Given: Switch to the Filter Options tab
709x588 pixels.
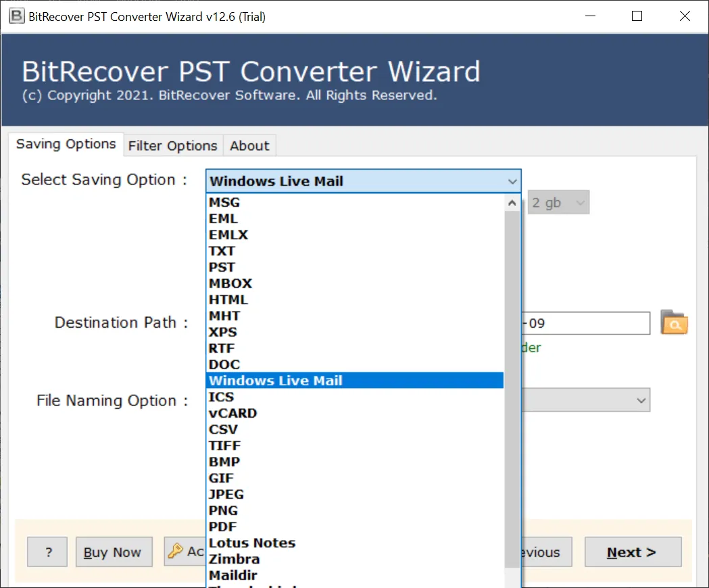Looking at the screenshot, I should [x=172, y=145].
